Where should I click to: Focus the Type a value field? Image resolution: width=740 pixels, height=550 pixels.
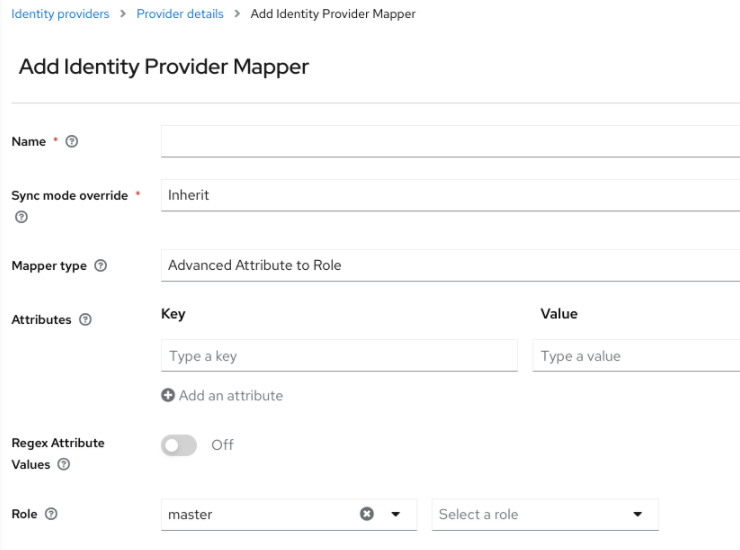(x=636, y=356)
